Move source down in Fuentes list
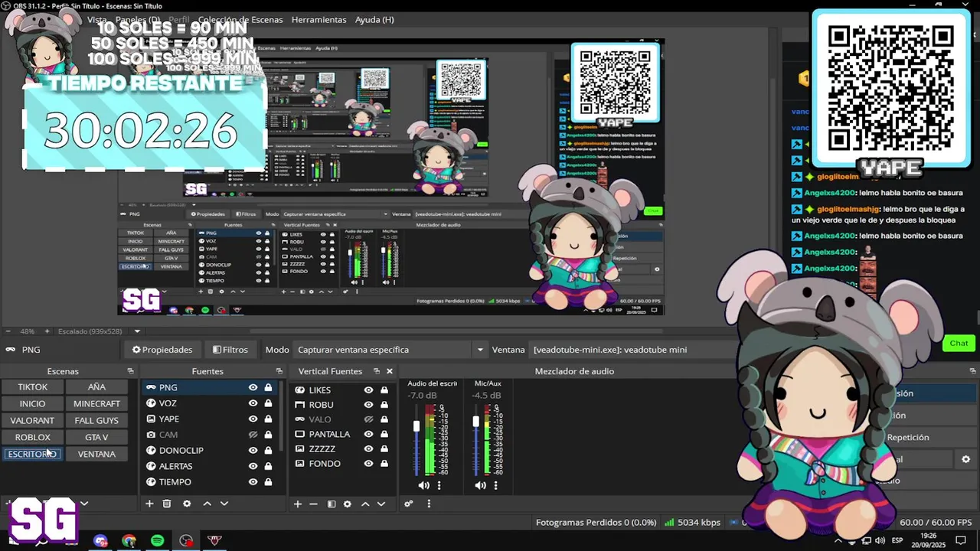The image size is (980, 551). (224, 504)
